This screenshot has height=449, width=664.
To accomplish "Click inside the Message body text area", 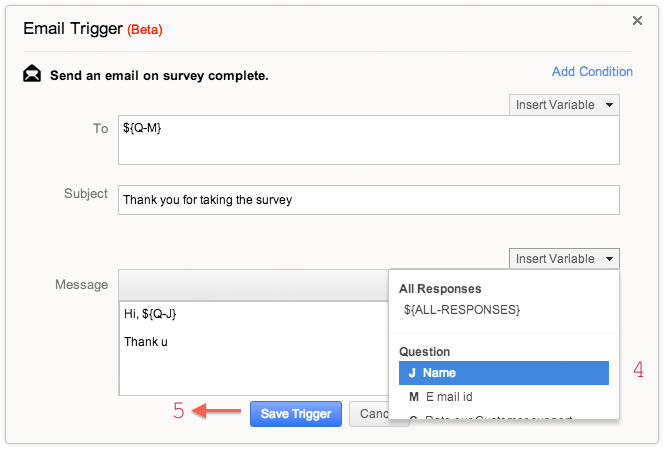I will [x=252, y=350].
